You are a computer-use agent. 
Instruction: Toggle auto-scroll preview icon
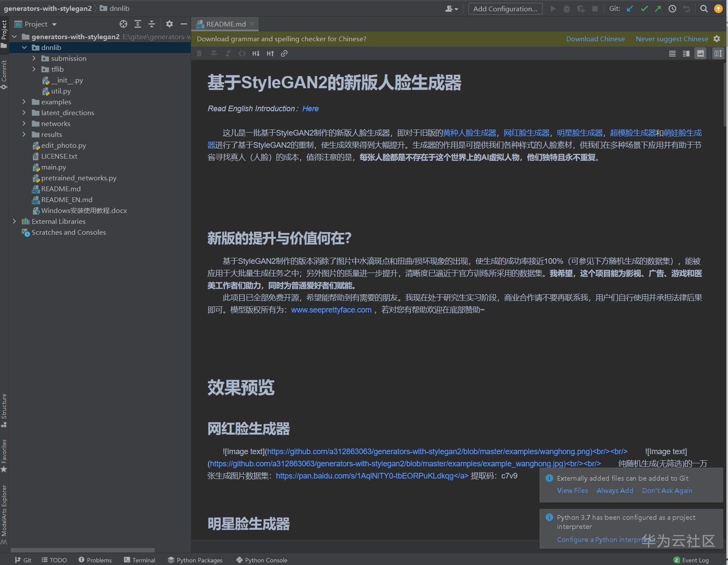pyautogui.click(x=718, y=53)
